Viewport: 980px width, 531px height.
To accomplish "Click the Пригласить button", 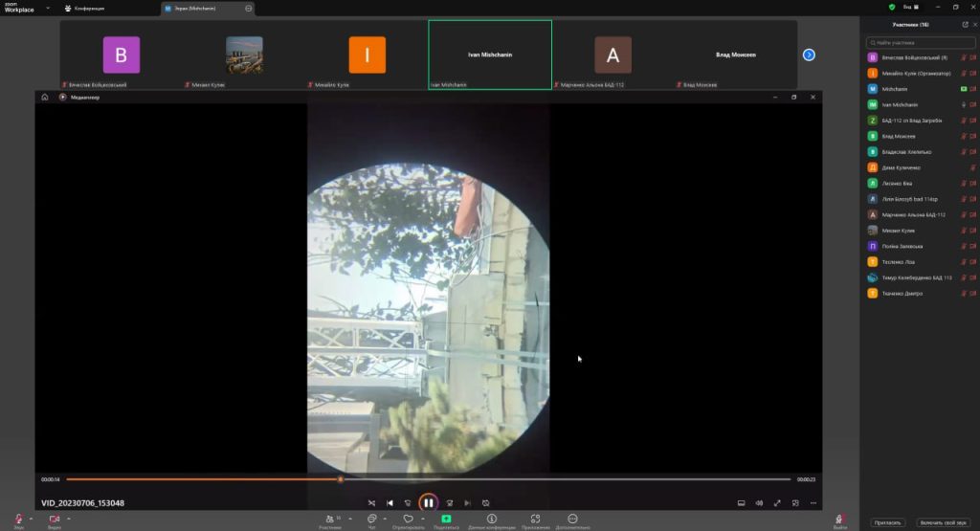I will [x=887, y=522].
